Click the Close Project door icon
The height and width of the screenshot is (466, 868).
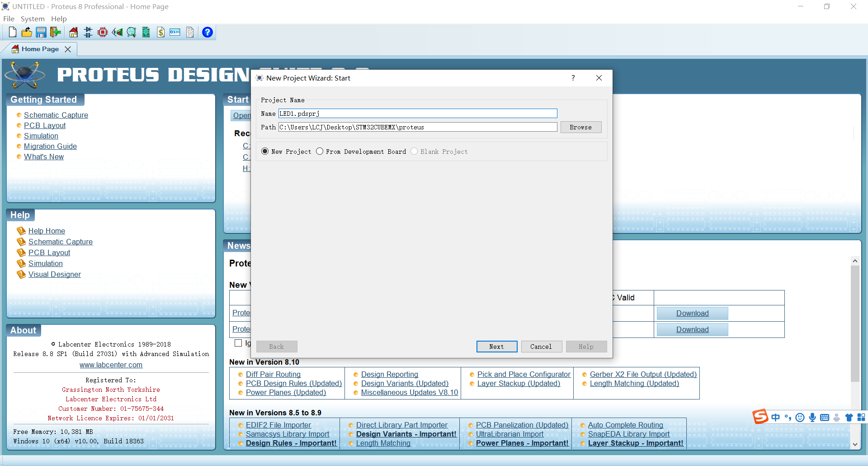pyautogui.click(x=56, y=32)
